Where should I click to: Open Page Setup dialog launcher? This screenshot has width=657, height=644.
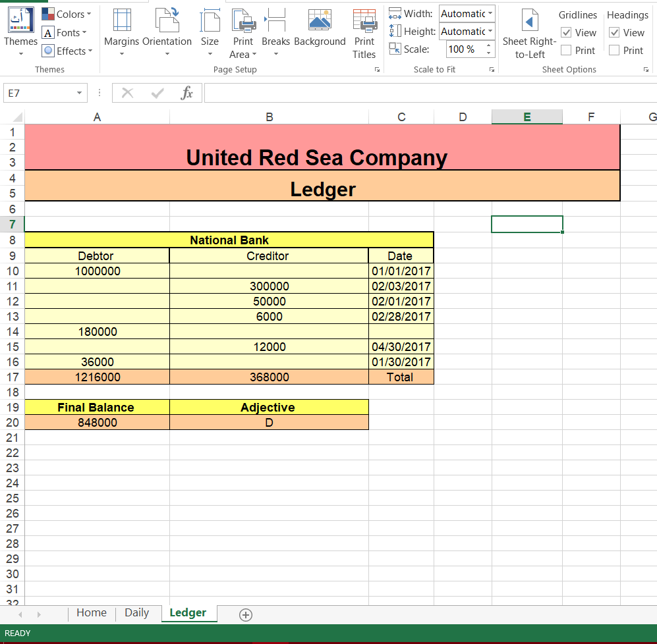click(377, 70)
